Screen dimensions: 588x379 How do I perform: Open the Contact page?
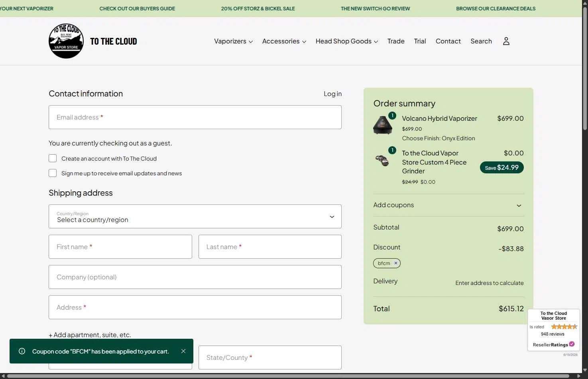point(448,41)
